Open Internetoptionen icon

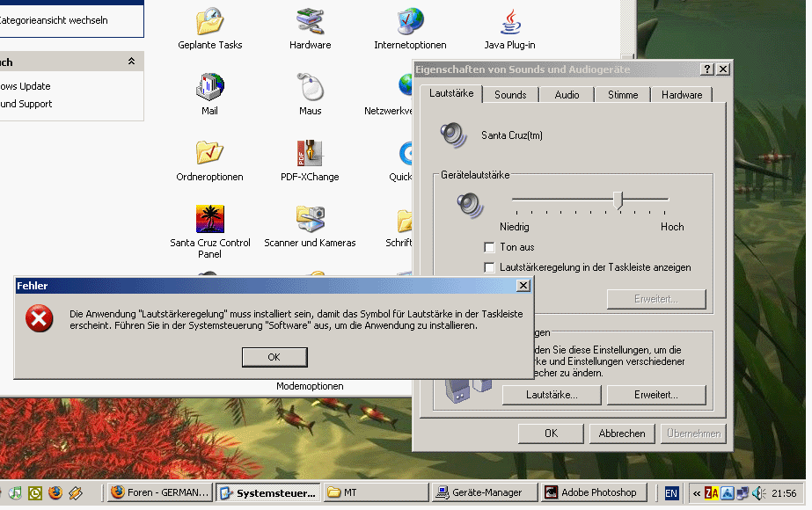(x=410, y=22)
